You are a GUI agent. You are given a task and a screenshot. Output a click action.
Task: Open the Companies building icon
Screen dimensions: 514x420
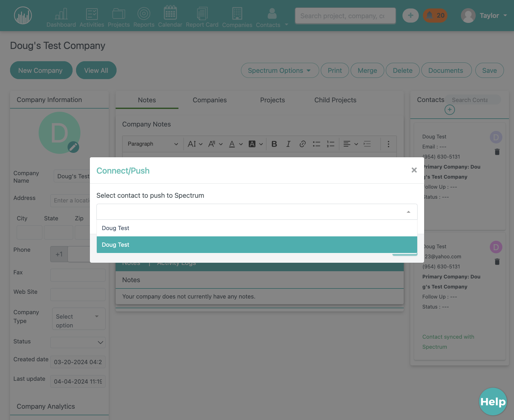click(237, 13)
